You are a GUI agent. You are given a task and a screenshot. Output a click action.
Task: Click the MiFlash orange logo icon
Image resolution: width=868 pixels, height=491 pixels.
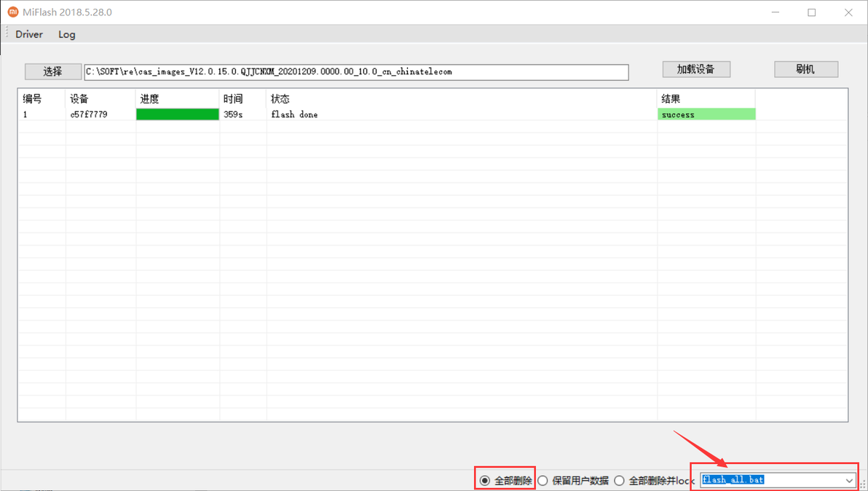coord(12,12)
